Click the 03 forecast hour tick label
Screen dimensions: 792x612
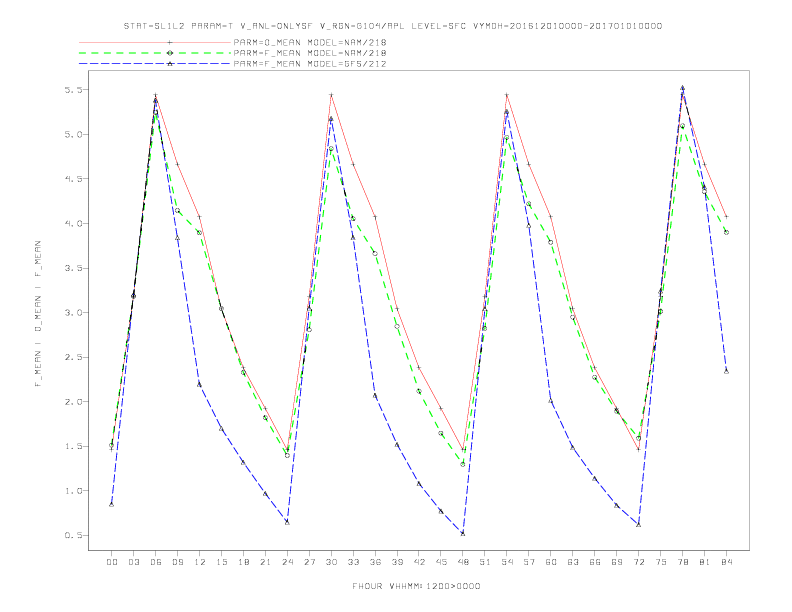tap(133, 562)
